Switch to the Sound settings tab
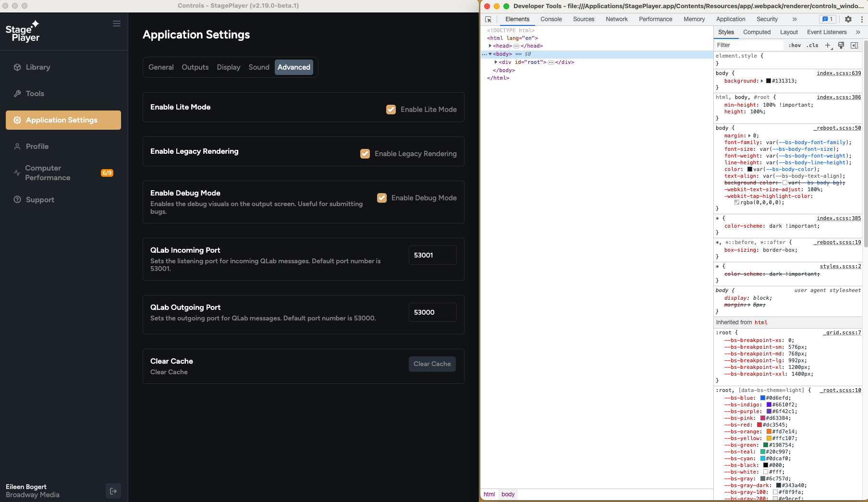 (259, 67)
